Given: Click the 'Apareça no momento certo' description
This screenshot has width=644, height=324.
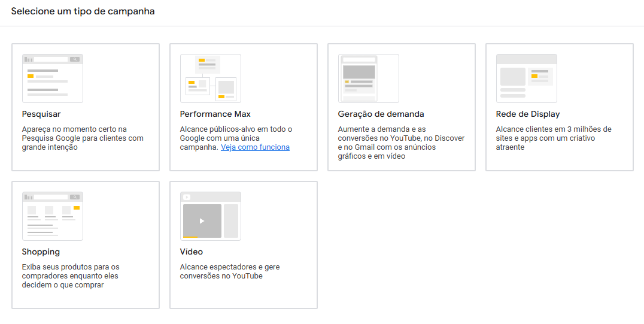Looking at the screenshot, I should pyautogui.click(x=83, y=138).
